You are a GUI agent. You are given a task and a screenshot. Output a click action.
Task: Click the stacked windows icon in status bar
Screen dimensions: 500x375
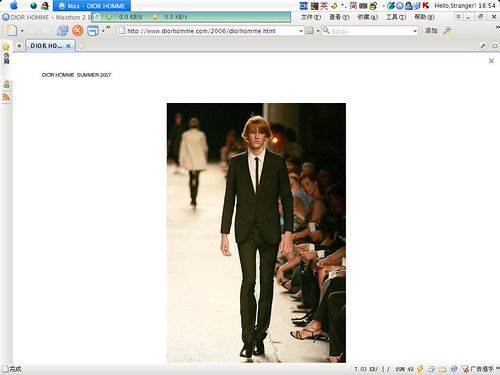pyautogui.click(x=431, y=369)
